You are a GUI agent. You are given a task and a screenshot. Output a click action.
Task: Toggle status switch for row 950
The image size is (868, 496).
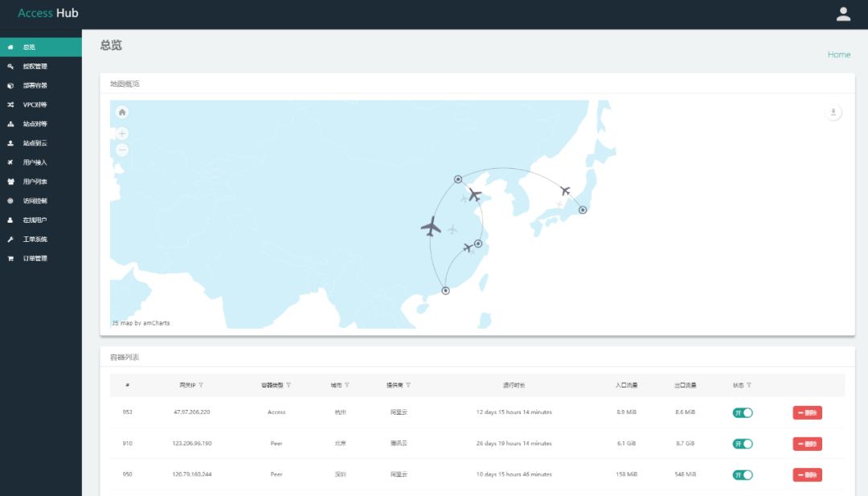743,474
